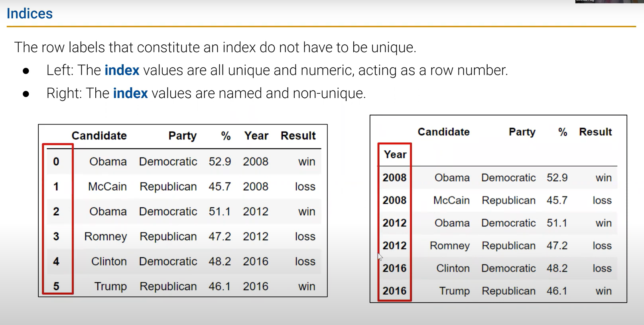Click the 52.9 value in left table
644x325 pixels.
click(220, 162)
